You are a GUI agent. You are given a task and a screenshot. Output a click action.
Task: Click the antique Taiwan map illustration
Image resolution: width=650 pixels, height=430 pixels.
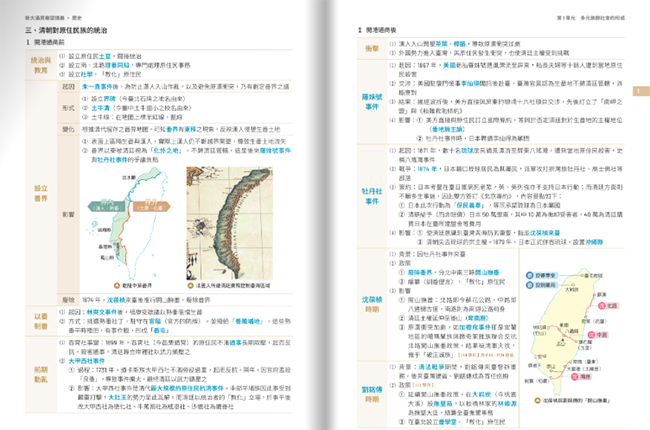230,223
